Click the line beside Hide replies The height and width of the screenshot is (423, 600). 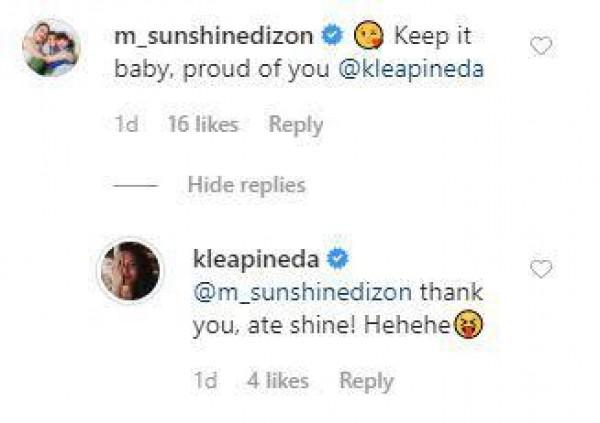[138, 185]
